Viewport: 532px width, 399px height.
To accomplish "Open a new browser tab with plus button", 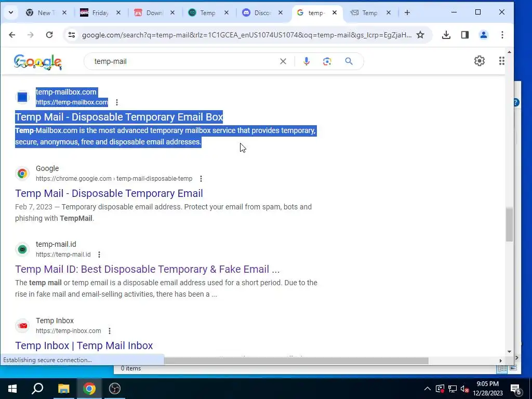I will pos(407,12).
